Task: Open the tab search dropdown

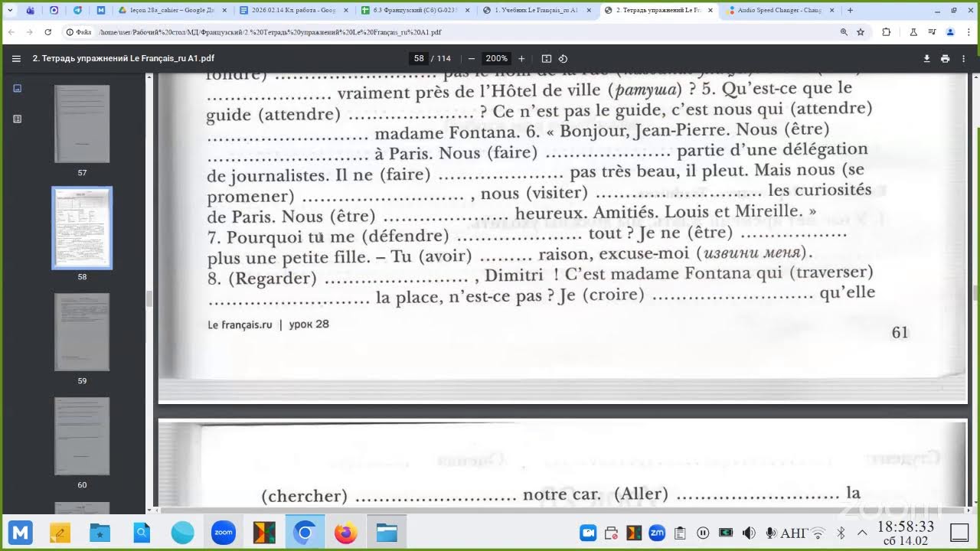Action: [x=9, y=11]
